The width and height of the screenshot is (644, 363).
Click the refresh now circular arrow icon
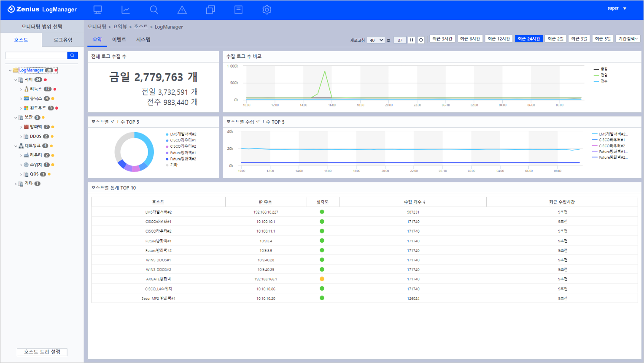[421, 40]
